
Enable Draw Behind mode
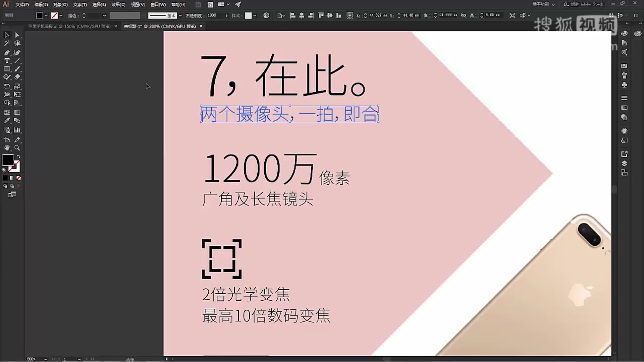point(12,186)
